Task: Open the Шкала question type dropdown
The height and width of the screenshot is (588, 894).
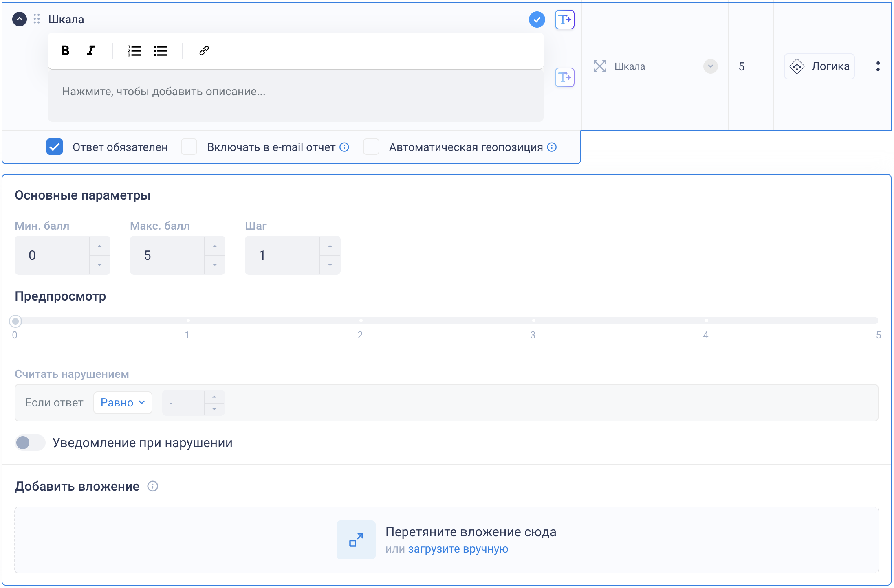Action: coord(710,66)
